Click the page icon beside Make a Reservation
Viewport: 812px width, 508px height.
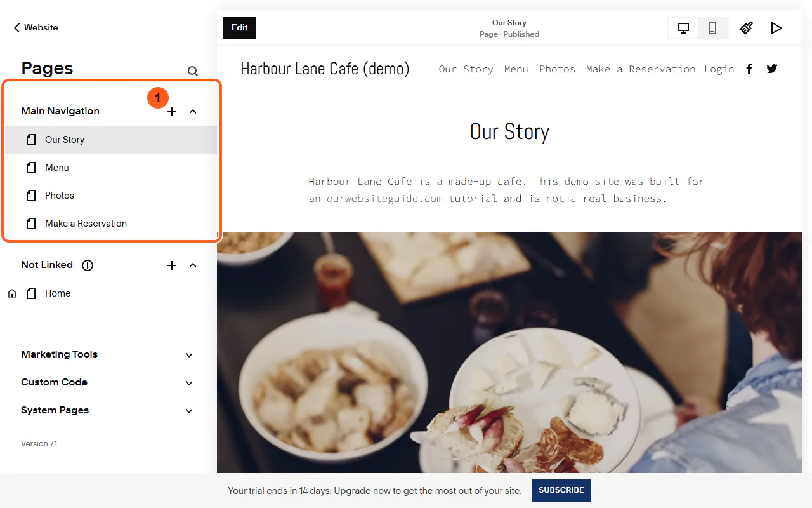(x=31, y=224)
